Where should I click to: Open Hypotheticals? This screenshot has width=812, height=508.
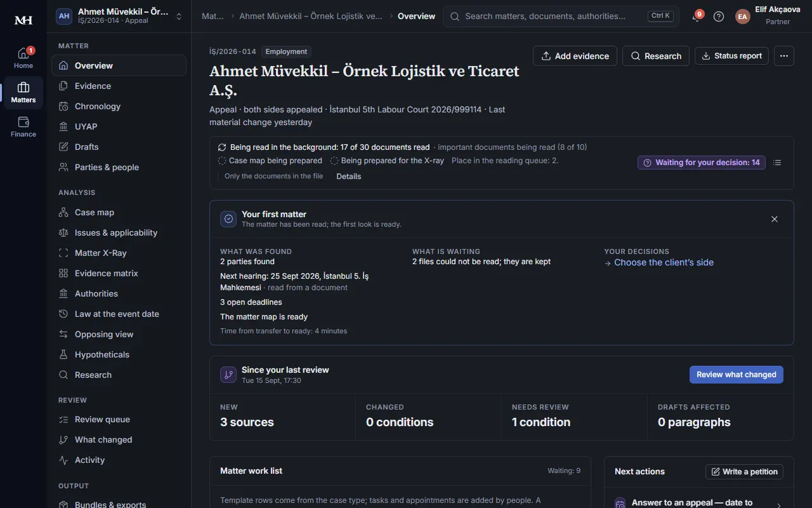[x=119, y=354]
